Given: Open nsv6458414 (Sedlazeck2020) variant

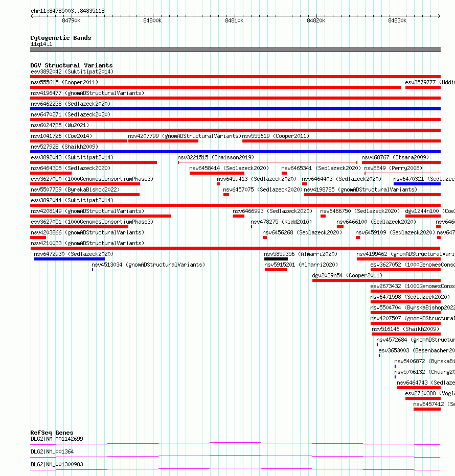Looking at the screenshot, I should coord(229,168).
